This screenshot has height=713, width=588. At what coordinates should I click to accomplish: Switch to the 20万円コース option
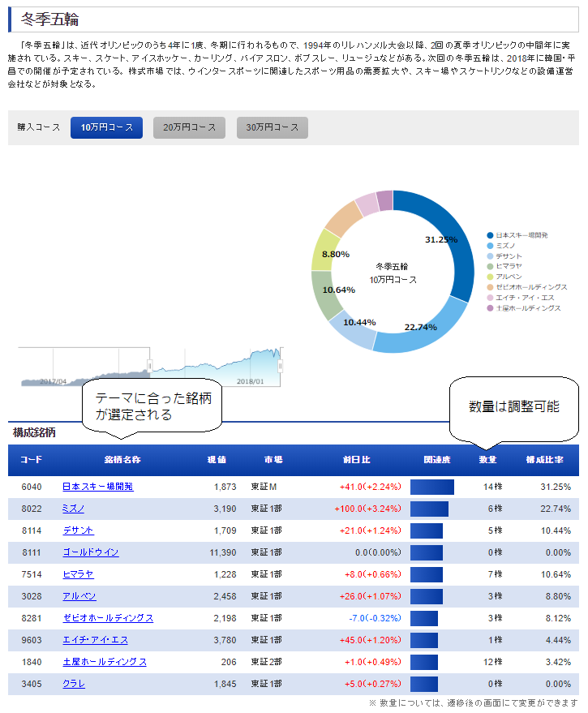point(189,128)
